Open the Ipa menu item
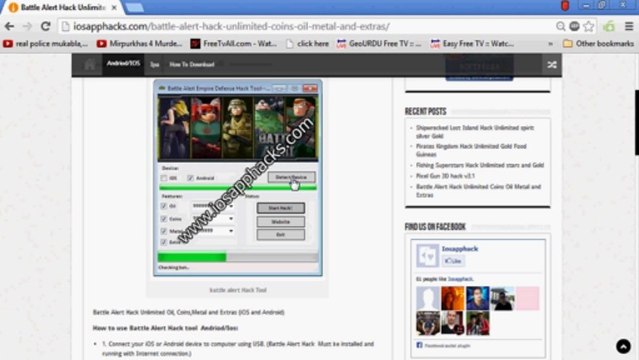 click(154, 64)
